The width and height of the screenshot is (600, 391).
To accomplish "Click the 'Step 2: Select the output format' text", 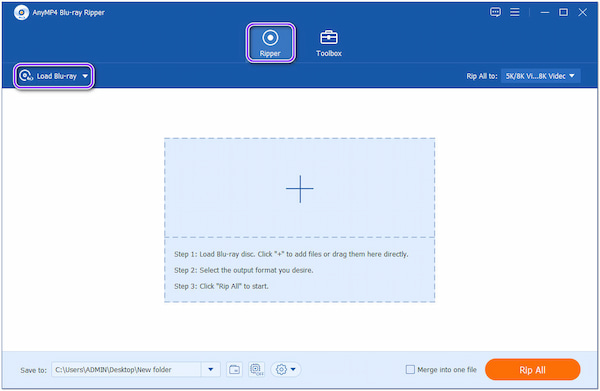I will [244, 270].
